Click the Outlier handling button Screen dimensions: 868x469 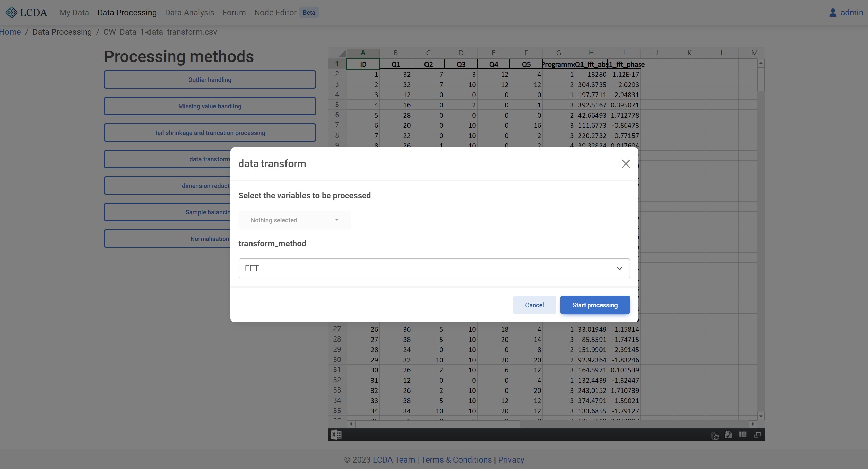(x=210, y=80)
